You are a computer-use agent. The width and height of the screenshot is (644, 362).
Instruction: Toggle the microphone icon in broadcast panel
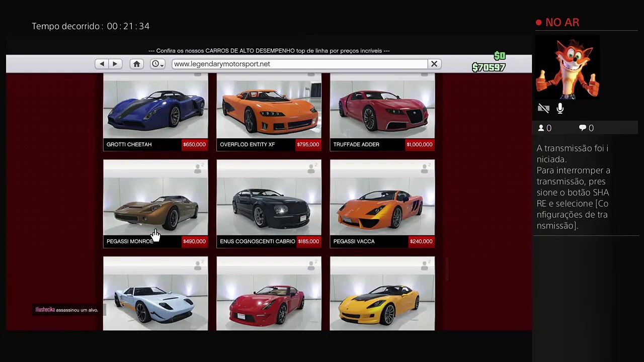[x=560, y=109]
